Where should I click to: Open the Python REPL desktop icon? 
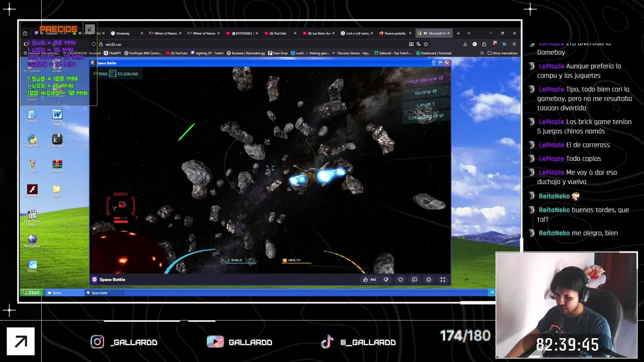pos(32,141)
